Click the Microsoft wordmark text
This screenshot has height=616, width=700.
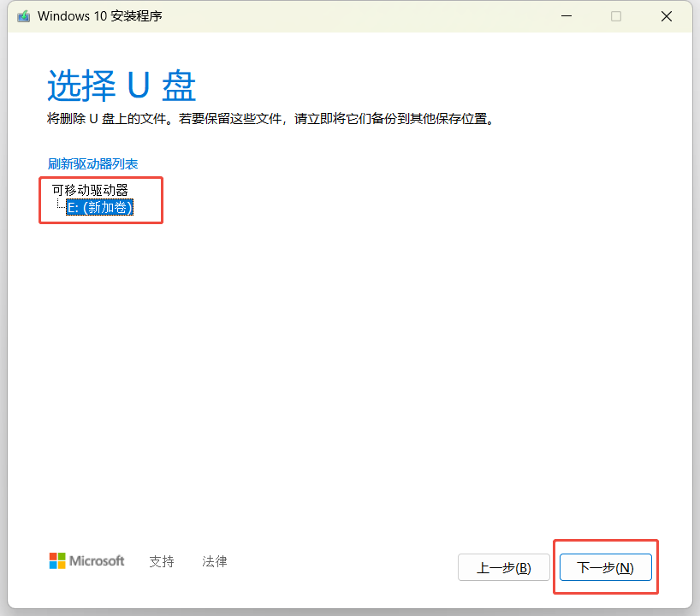(x=97, y=561)
